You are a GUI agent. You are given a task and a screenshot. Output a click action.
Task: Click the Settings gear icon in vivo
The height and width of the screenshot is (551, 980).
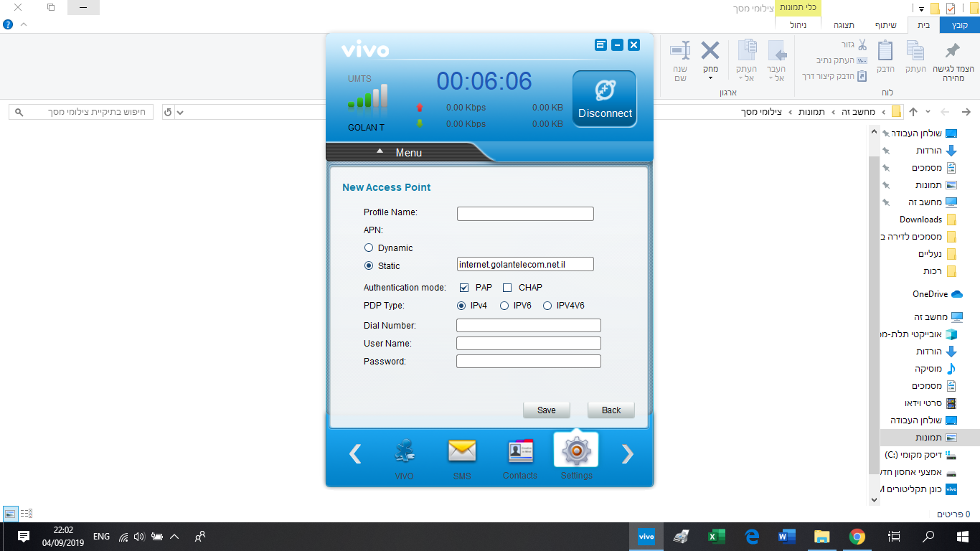point(576,451)
